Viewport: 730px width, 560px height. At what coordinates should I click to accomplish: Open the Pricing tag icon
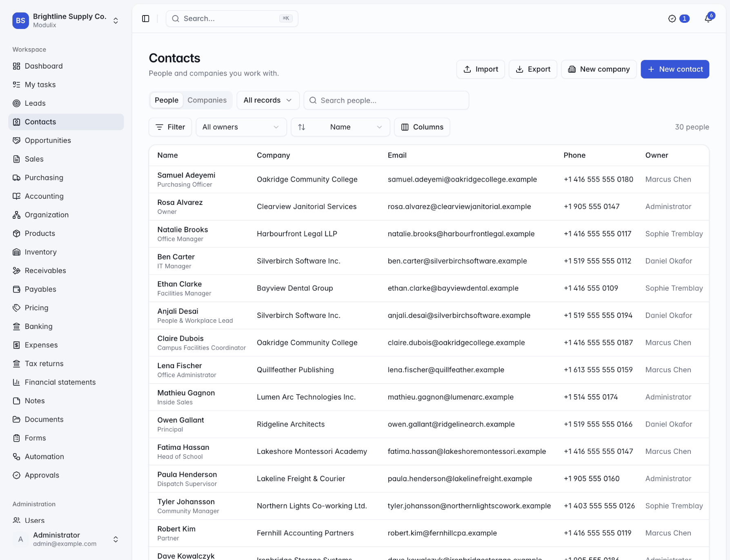tap(16, 308)
